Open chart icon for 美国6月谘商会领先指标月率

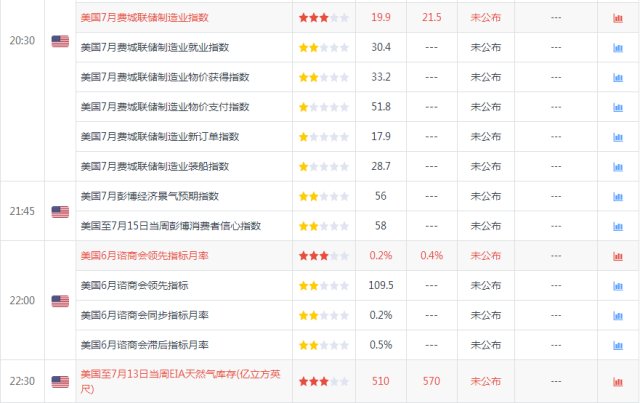click(x=618, y=256)
